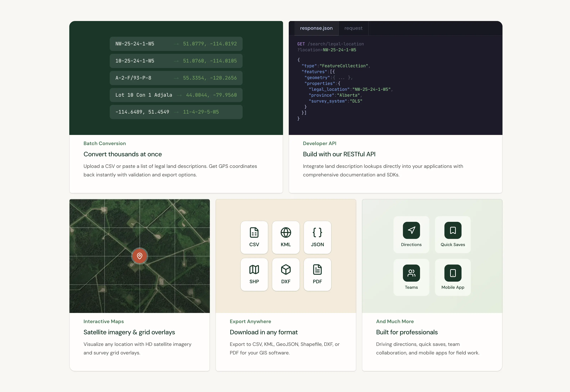Pick the SHP map icon tile
570x392 pixels.
click(254, 270)
